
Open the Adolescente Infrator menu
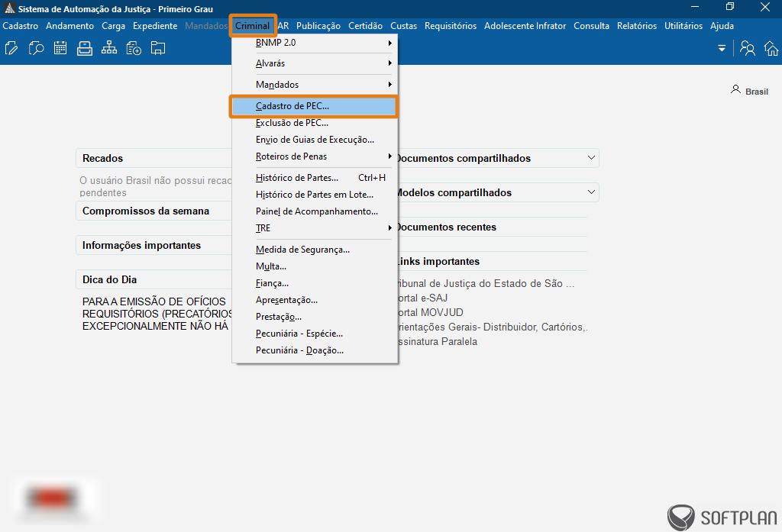[525, 26]
